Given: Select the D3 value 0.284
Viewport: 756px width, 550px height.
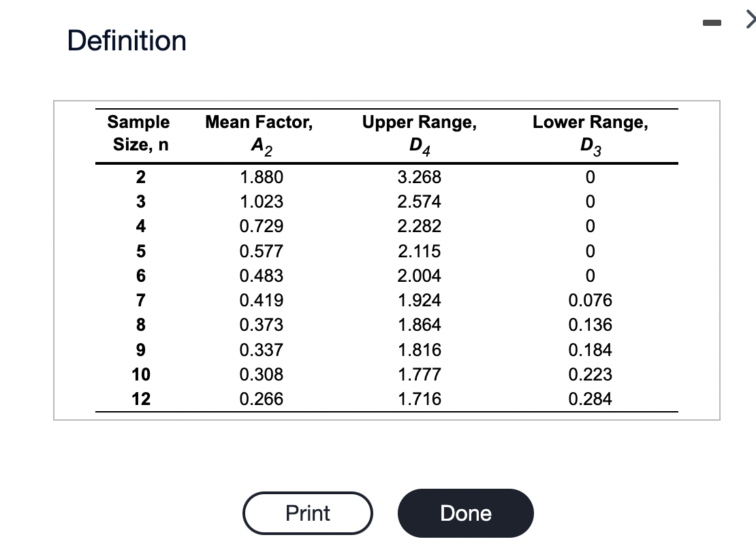Looking at the screenshot, I should click(590, 399).
